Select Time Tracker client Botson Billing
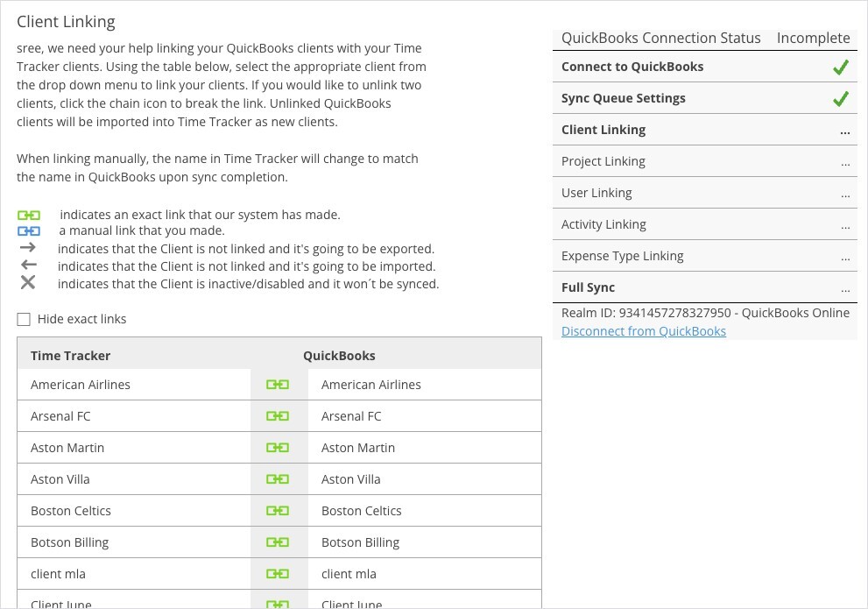 [x=70, y=542]
